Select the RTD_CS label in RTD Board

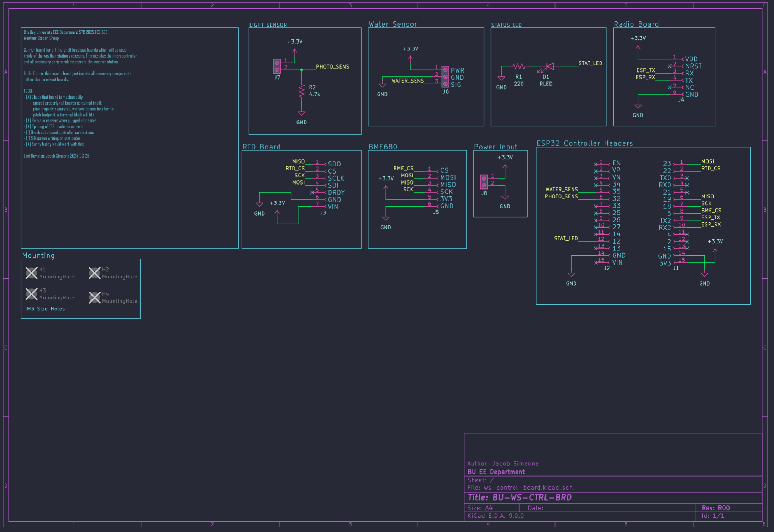point(295,169)
